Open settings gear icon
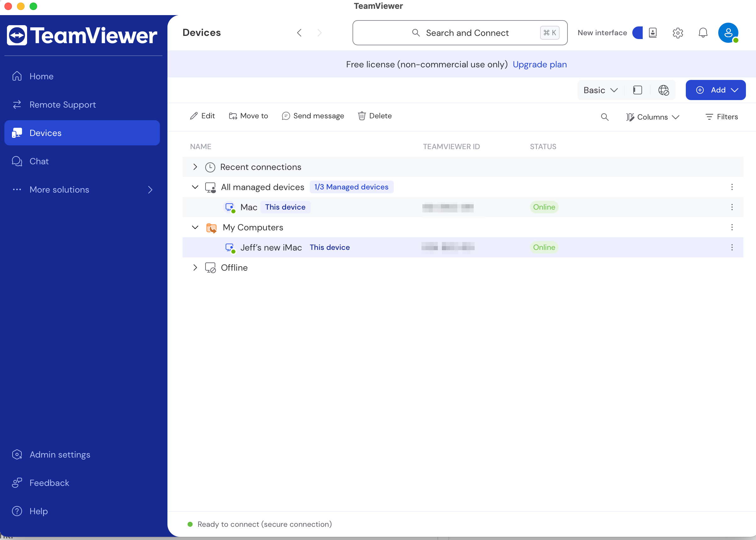Image resolution: width=756 pixels, height=540 pixels. click(x=678, y=33)
